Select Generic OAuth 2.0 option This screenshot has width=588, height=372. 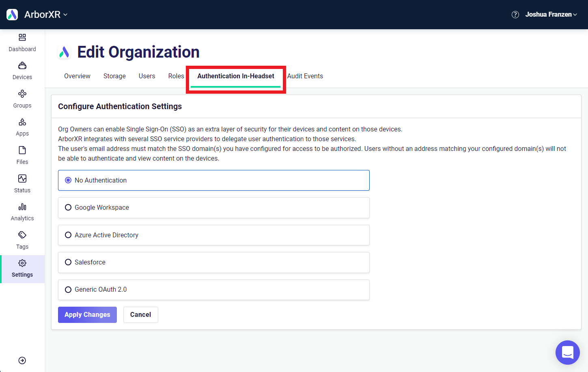click(214, 290)
